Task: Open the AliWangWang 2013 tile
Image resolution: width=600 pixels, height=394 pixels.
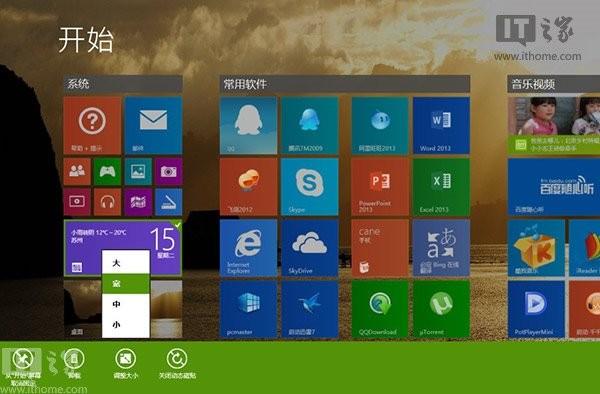Action: 380,125
